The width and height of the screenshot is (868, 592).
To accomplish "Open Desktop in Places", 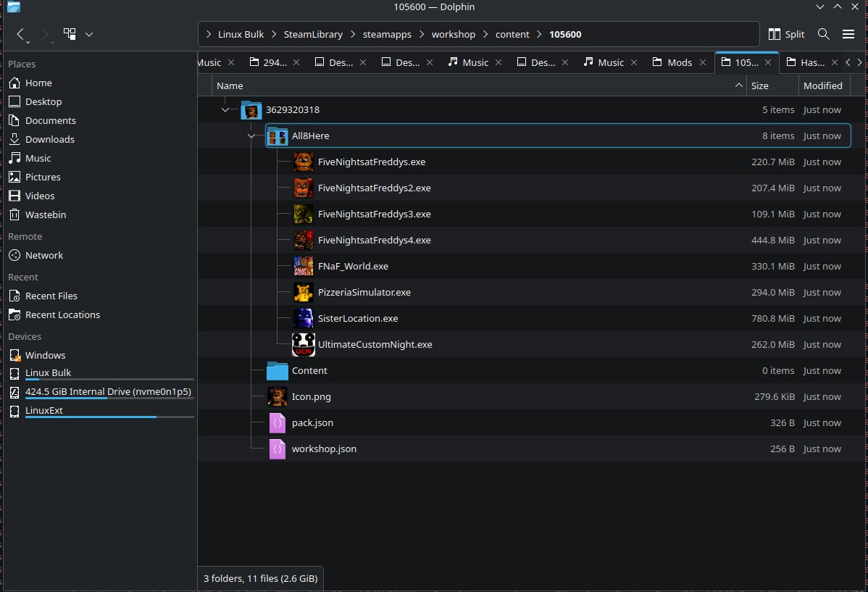I will pos(43,101).
